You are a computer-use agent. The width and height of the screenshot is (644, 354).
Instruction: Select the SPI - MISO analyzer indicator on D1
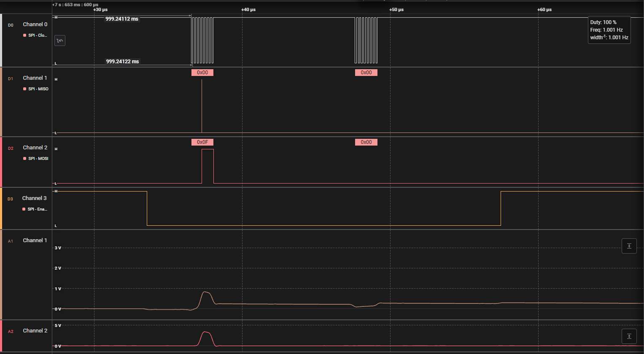click(x=36, y=89)
